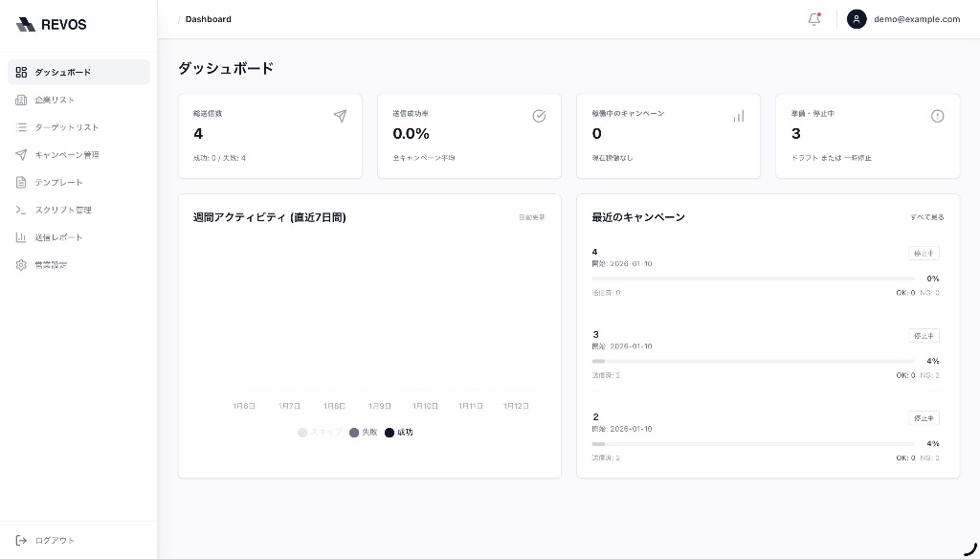Switch to the Dashboard breadcrumb item
This screenshot has width=980, height=559.
[x=208, y=19]
